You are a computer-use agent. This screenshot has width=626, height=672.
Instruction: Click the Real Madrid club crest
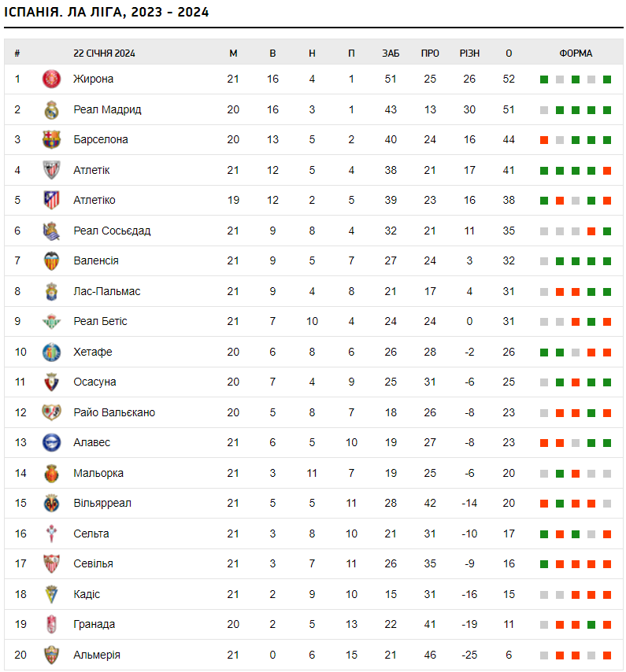pyautogui.click(x=51, y=109)
